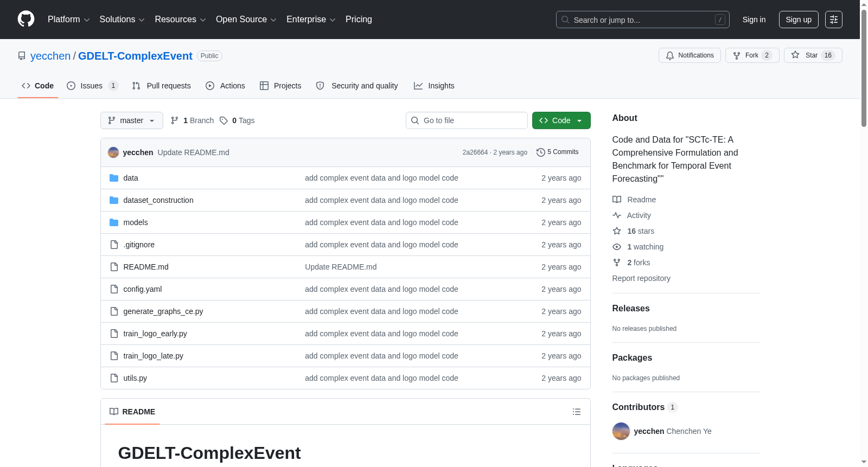Screen dimensions: 868x467
Task: Focus the Go to file input
Action: coord(467,120)
